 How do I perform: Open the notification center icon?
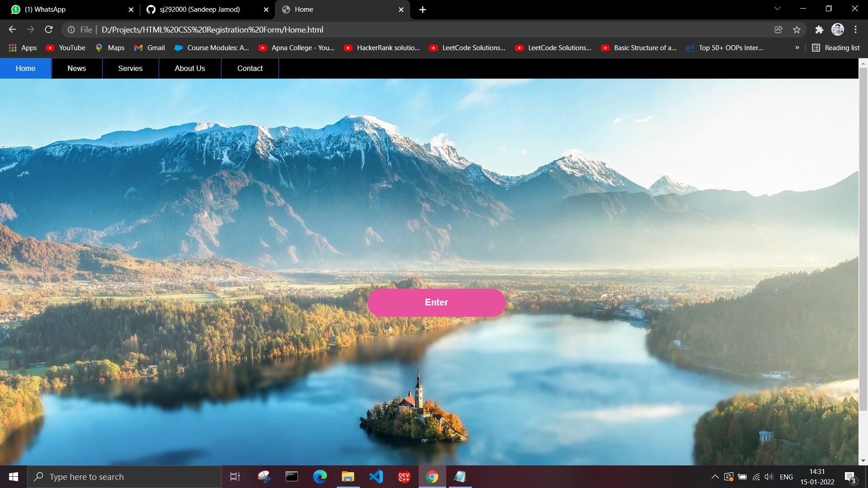[850, 477]
